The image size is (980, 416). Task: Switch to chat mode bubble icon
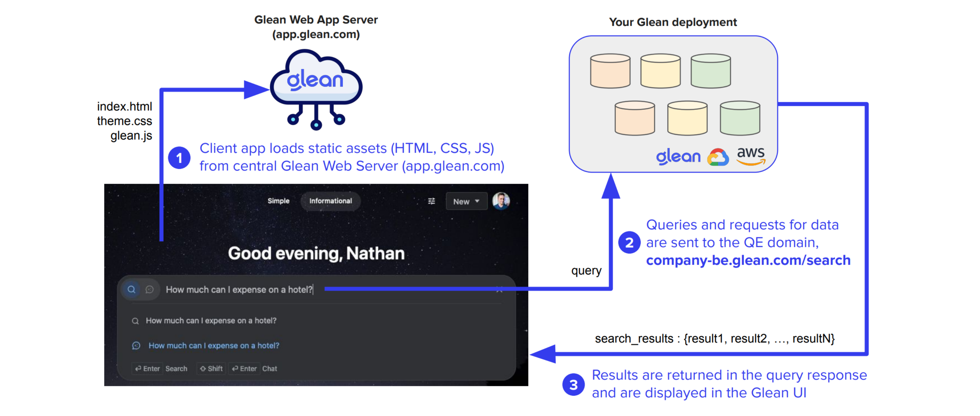[x=149, y=289]
